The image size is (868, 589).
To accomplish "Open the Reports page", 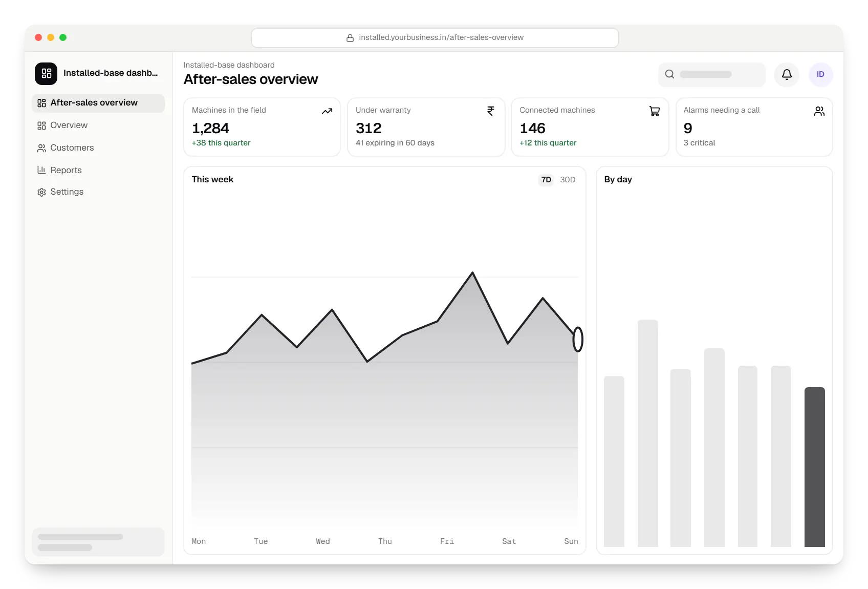I will 98,170.
